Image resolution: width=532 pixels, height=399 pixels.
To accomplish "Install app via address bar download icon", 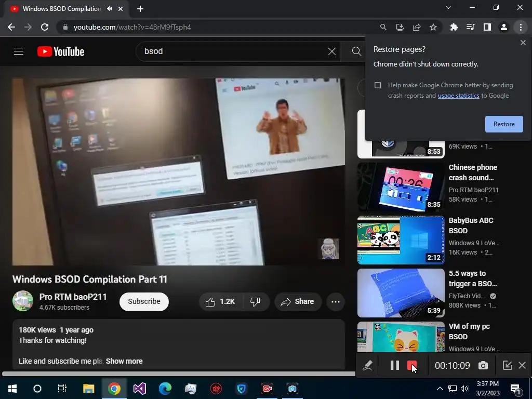I will click(x=400, y=27).
